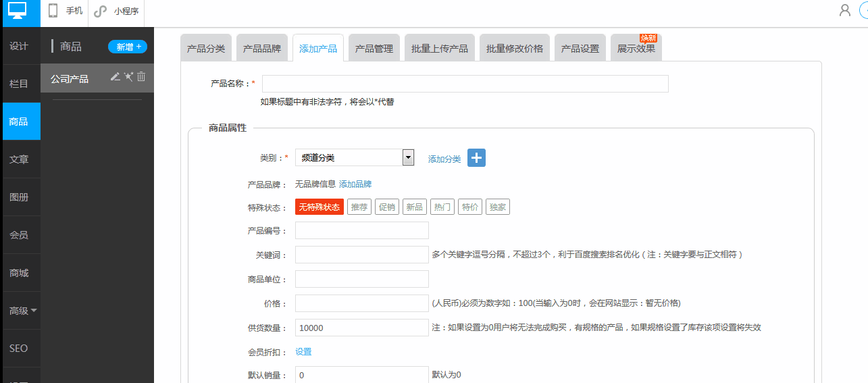Edit 公司产品 with the pencil icon
Image resolution: width=868 pixels, height=383 pixels.
pyautogui.click(x=116, y=77)
